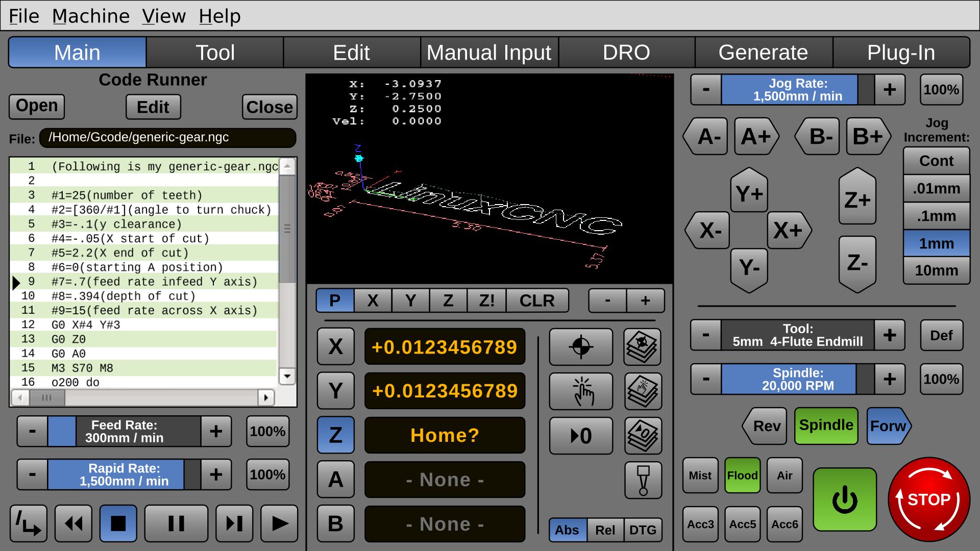Jog Y axis with Y+ button

click(x=749, y=190)
